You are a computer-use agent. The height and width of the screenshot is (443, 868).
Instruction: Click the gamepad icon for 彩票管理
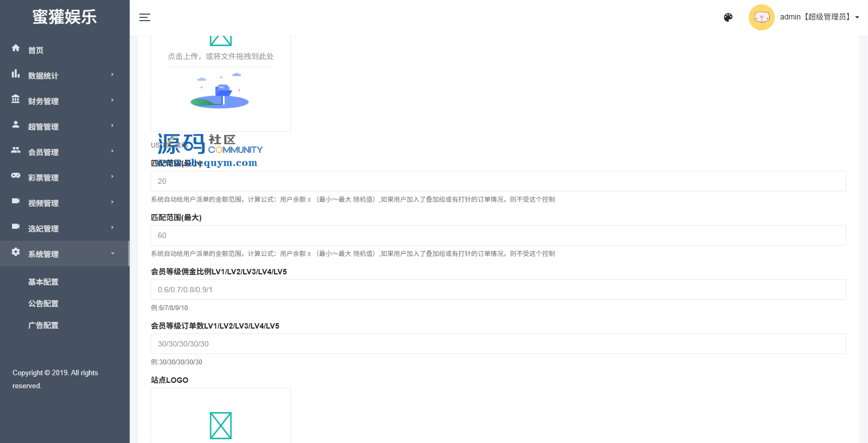click(x=16, y=176)
